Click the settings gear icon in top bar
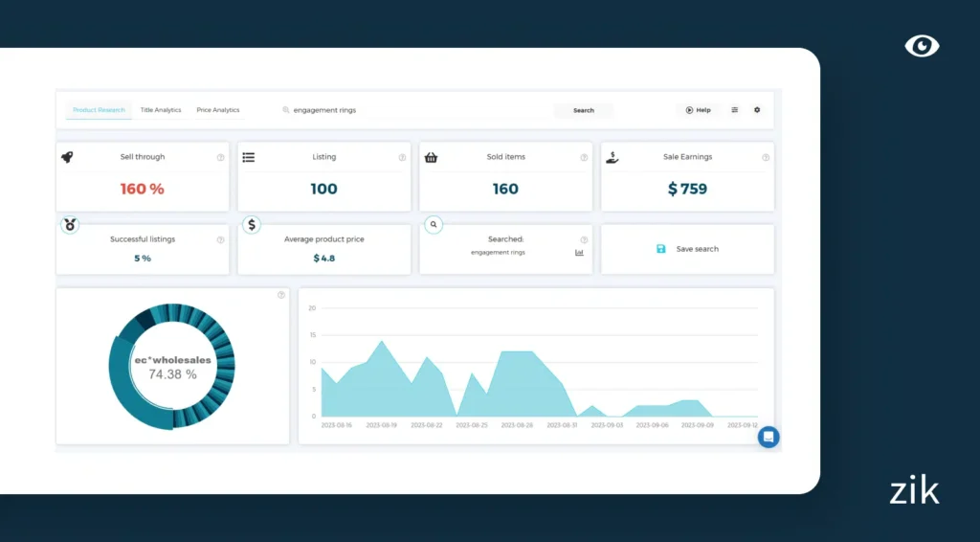 coord(757,110)
